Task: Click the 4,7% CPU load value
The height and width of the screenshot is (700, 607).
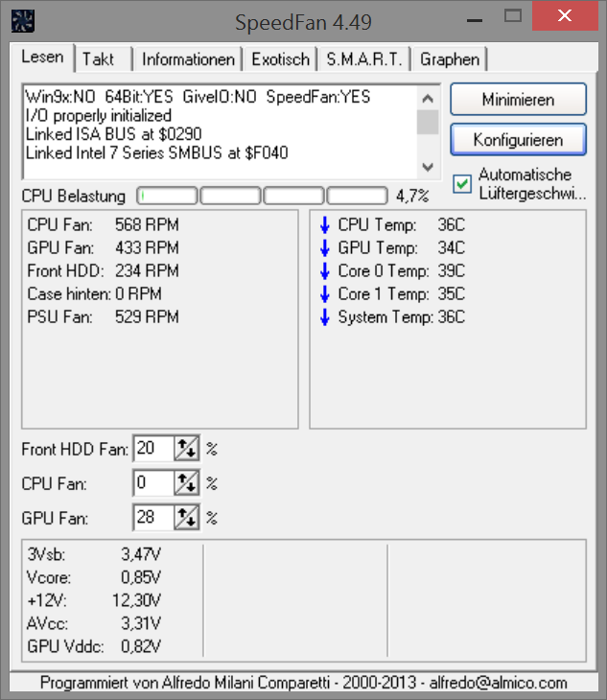Action: [x=412, y=196]
